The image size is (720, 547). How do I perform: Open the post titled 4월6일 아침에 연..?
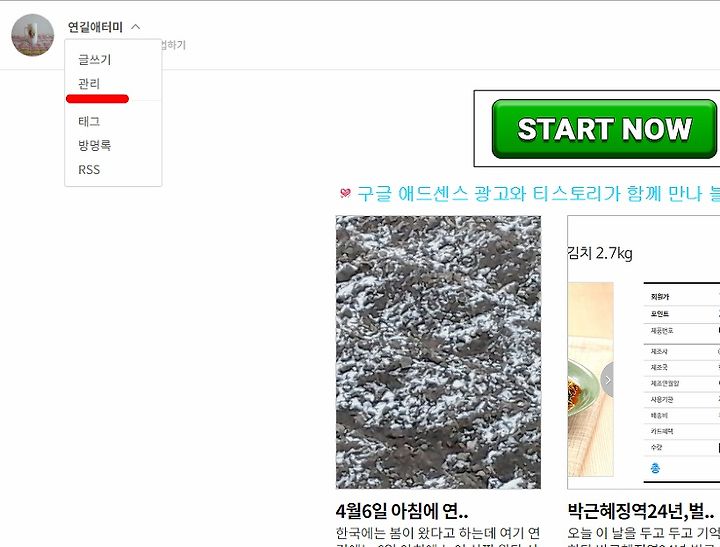click(402, 511)
